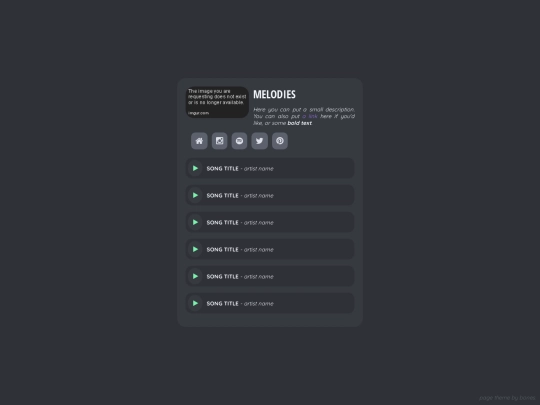The image size is (540, 405).
Task: Open the Spotify icon link
Action: (x=239, y=141)
